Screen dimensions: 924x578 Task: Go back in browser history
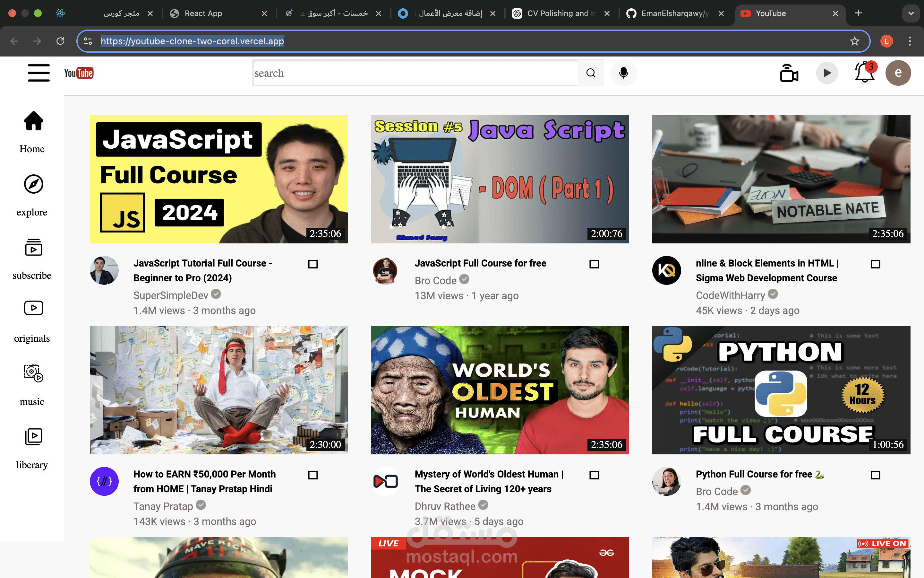[x=14, y=41]
